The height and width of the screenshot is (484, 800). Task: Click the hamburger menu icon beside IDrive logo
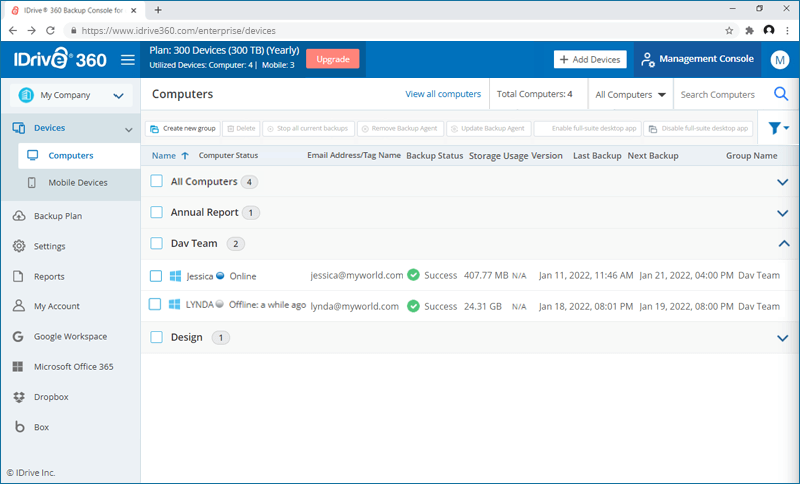(x=127, y=60)
